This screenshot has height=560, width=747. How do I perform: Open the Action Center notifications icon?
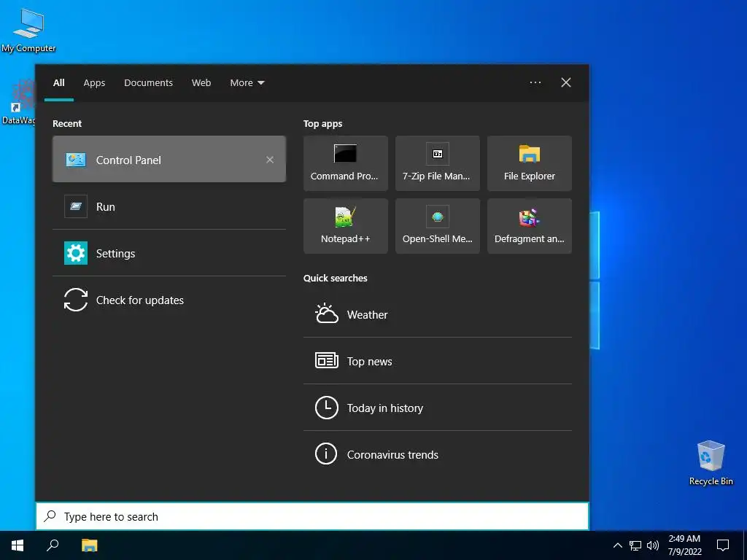point(723,545)
